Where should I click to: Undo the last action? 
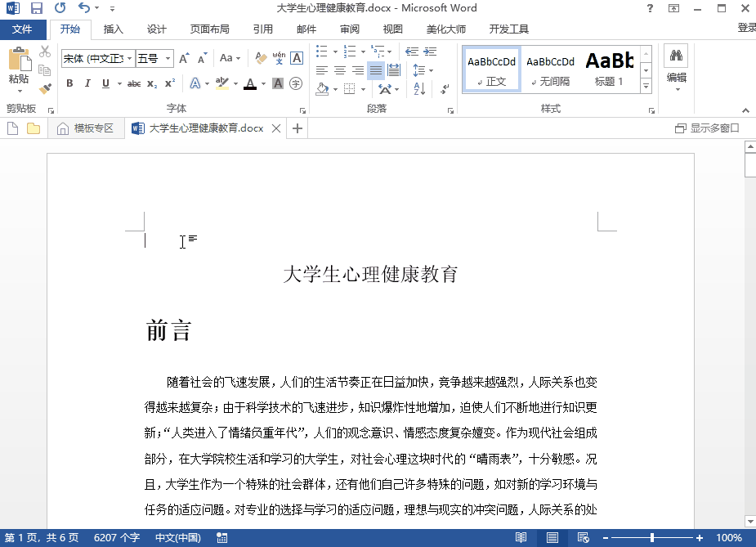coord(84,8)
